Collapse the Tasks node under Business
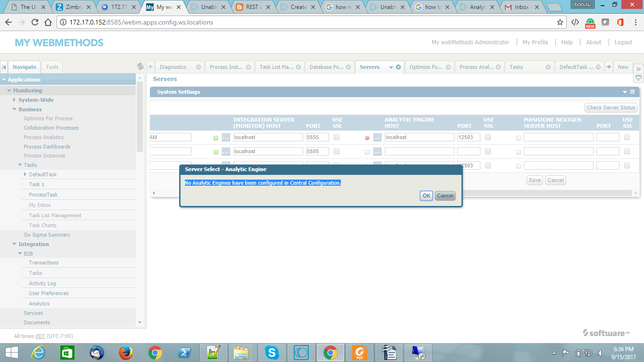 pyautogui.click(x=20, y=165)
